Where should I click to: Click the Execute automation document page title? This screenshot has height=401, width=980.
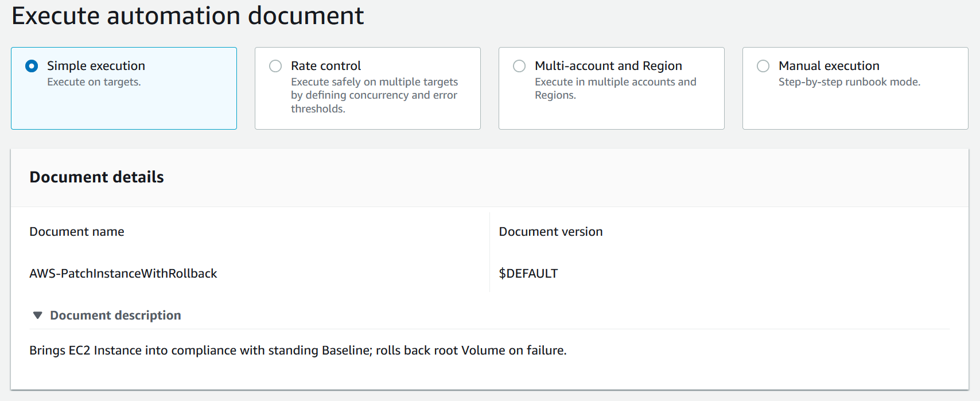[188, 15]
